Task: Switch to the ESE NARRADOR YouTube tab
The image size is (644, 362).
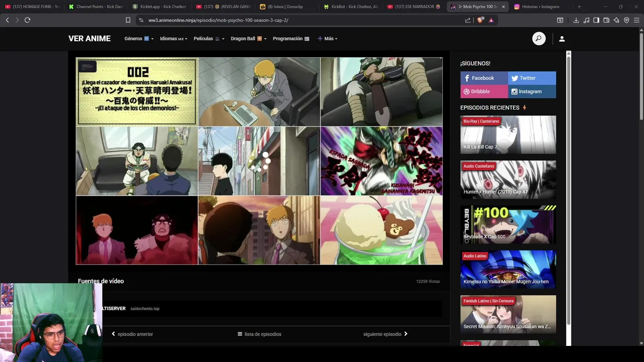Action: click(415, 7)
